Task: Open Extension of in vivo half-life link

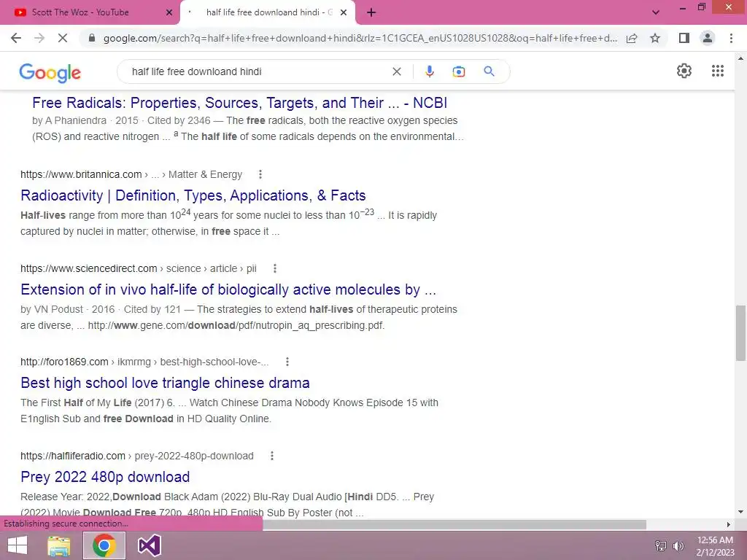Action: [228, 289]
